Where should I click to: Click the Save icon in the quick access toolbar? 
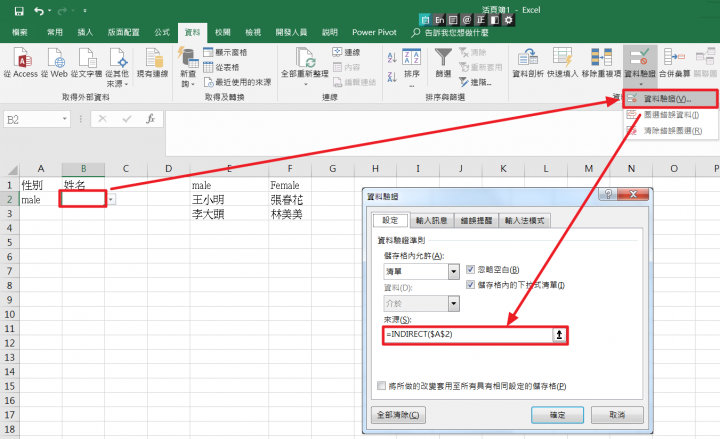[19, 11]
